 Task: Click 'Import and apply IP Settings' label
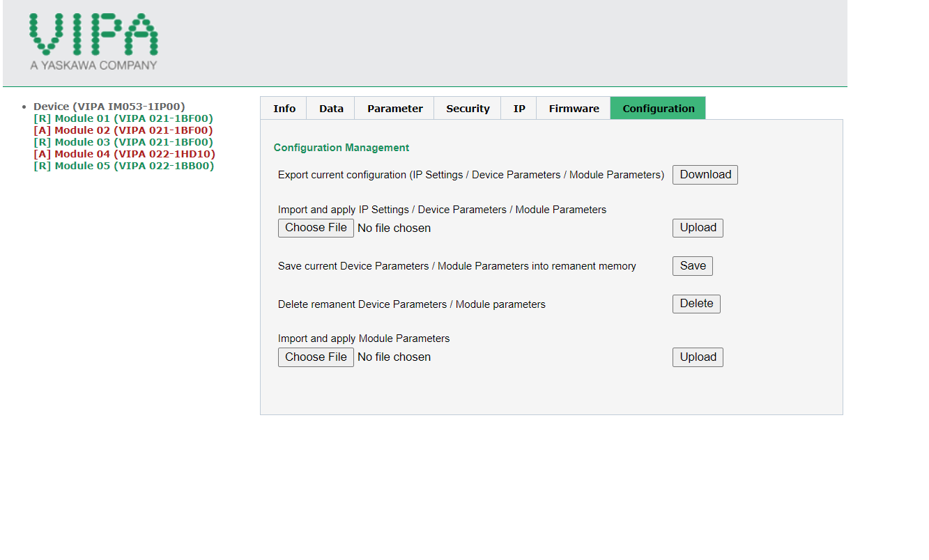click(442, 210)
